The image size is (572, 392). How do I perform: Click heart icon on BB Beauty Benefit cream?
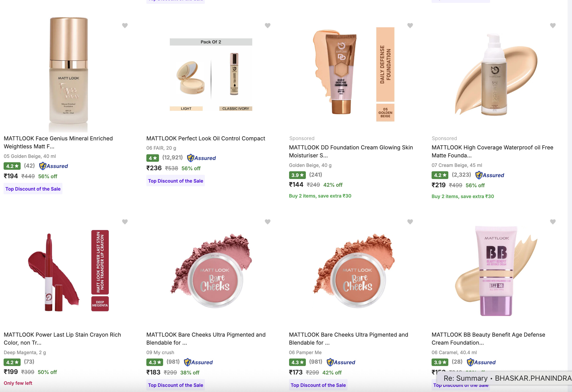553,222
